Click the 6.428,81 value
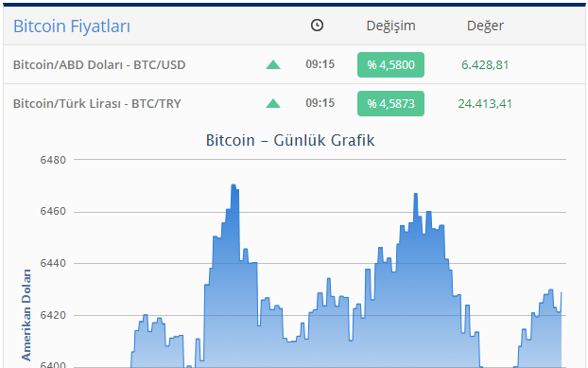Image resolution: width=588 pixels, height=368 pixels. point(485,65)
